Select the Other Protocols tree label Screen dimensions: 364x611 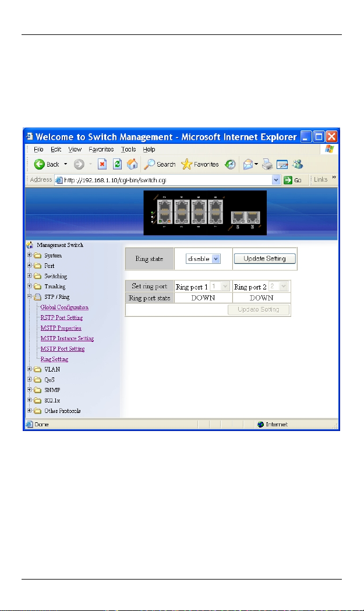(62, 411)
